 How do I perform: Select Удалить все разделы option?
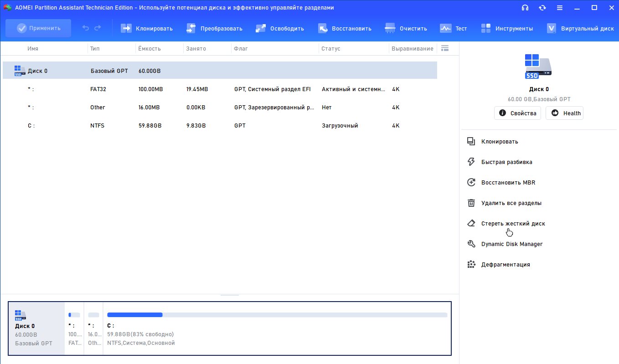point(511,203)
